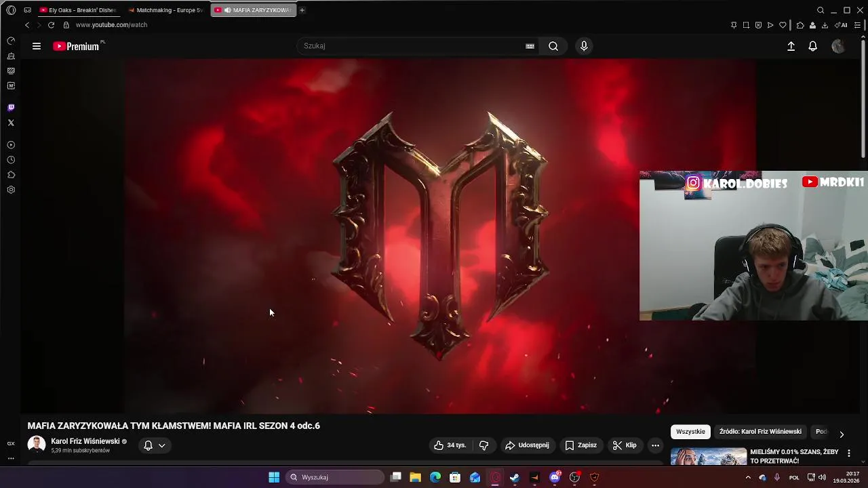Open more actions three-dots beside Klip
This screenshot has height=488, width=868.
[655, 445]
